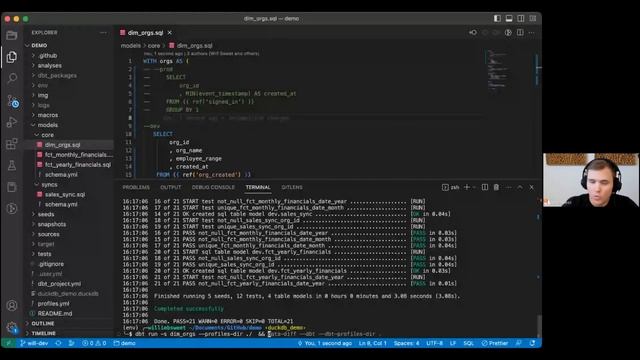The width and height of the screenshot is (640, 360).
Task: Open the Search view in the activity bar
Action: coord(12,78)
